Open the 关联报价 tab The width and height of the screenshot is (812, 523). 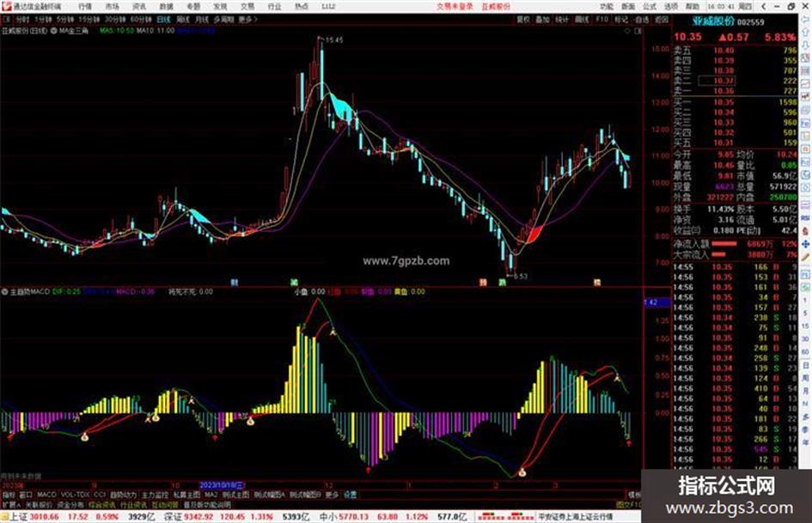[39, 504]
